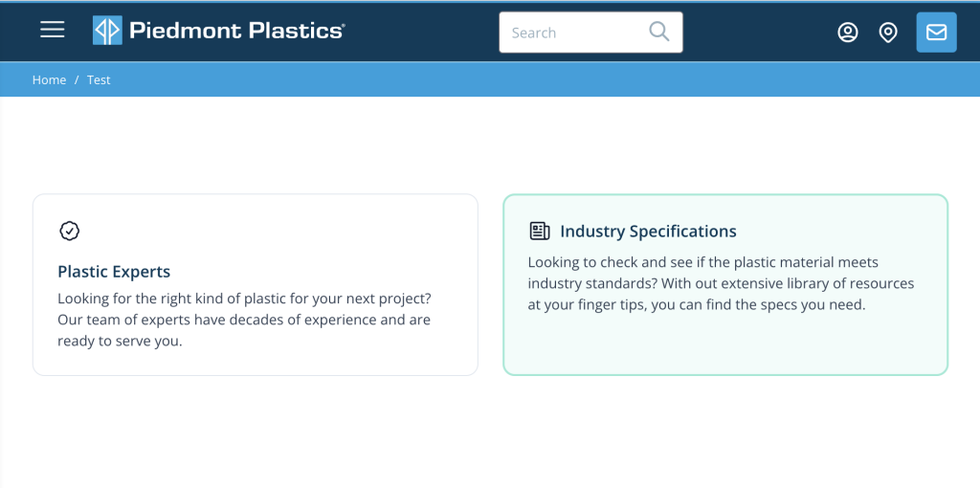Click the verified badge icon in Plastic Experts card
The height and width of the screenshot is (488, 980).
[69, 231]
